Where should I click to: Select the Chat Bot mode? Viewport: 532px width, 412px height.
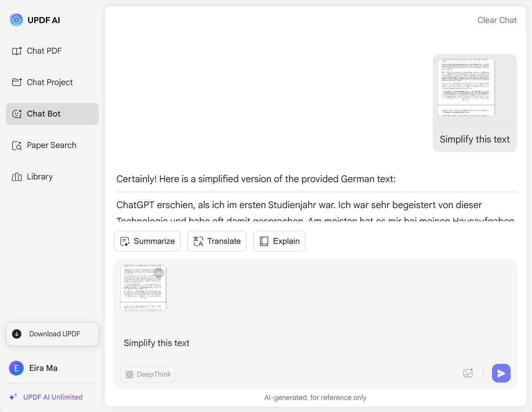(x=43, y=114)
